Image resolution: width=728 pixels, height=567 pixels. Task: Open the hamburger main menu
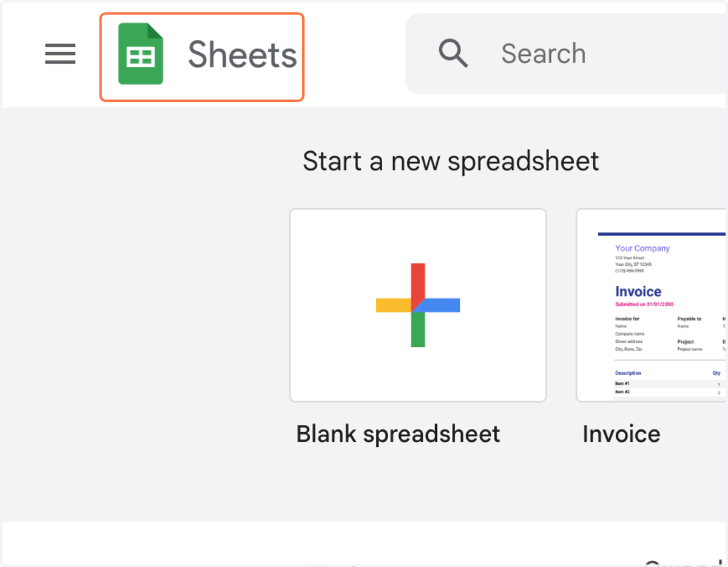[61, 54]
